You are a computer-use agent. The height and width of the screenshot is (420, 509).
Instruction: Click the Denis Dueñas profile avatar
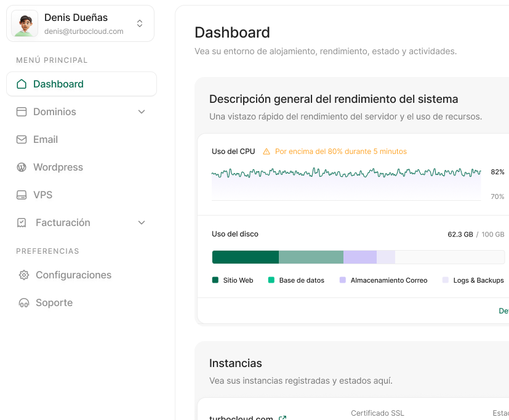(24, 23)
